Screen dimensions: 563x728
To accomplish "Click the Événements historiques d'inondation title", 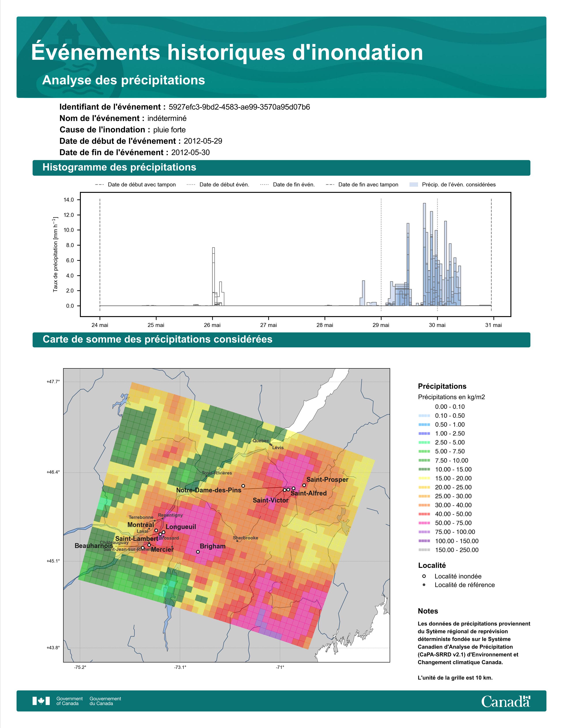I will [x=227, y=52].
